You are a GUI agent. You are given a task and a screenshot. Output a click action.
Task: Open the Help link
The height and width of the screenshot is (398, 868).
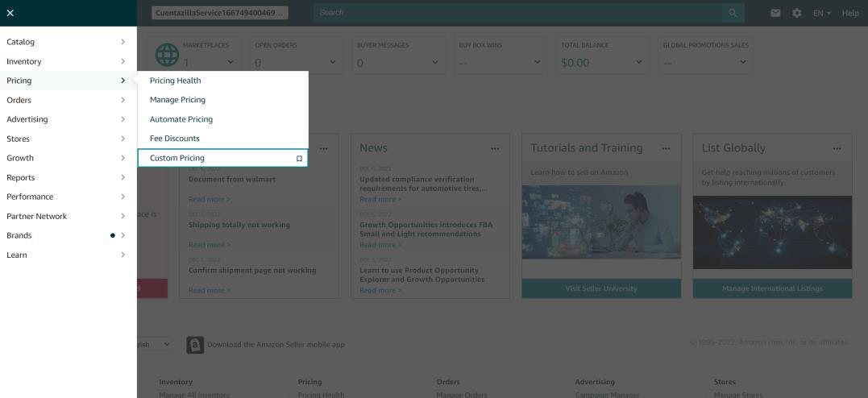(x=850, y=13)
